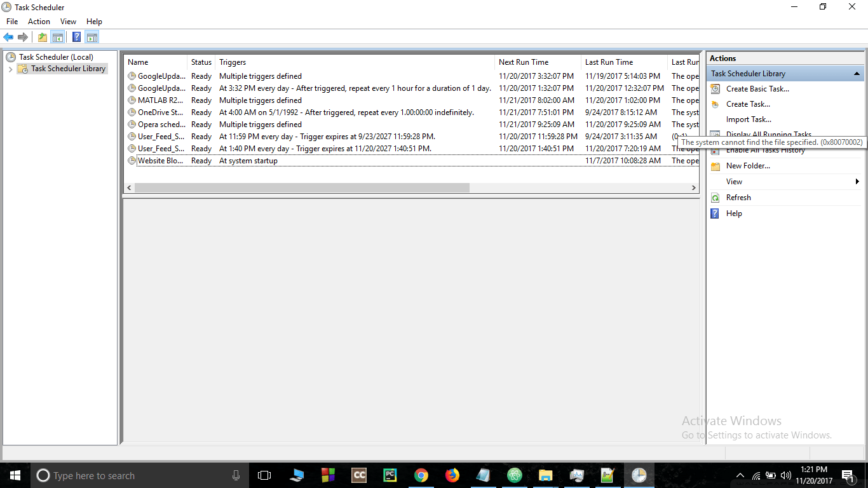Image resolution: width=868 pixels, height=488 pixels.
Task: Click Create Basic Task link
Action: pos(757,89)
